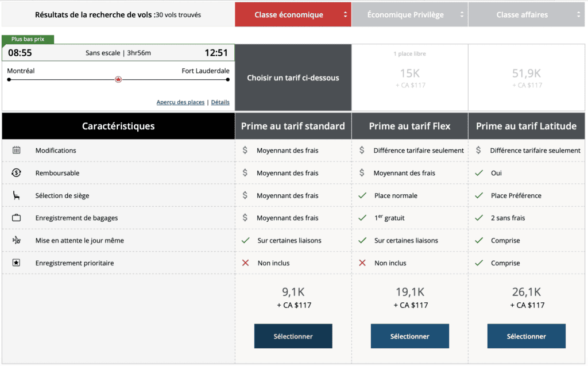Click Sélectionner under the Latitude fare

click(x=526, y=336)
